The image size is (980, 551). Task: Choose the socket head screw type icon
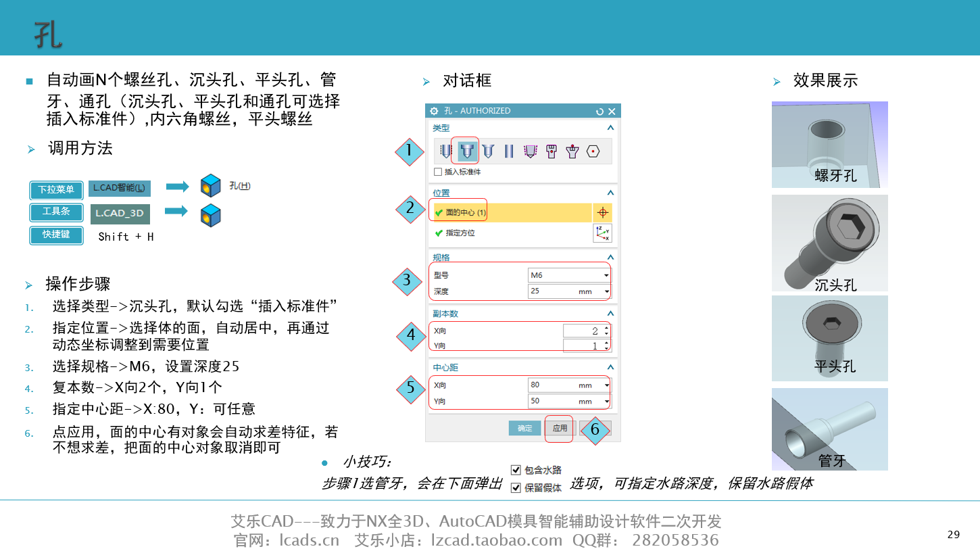pyautogui.click(x=552, y=151)
